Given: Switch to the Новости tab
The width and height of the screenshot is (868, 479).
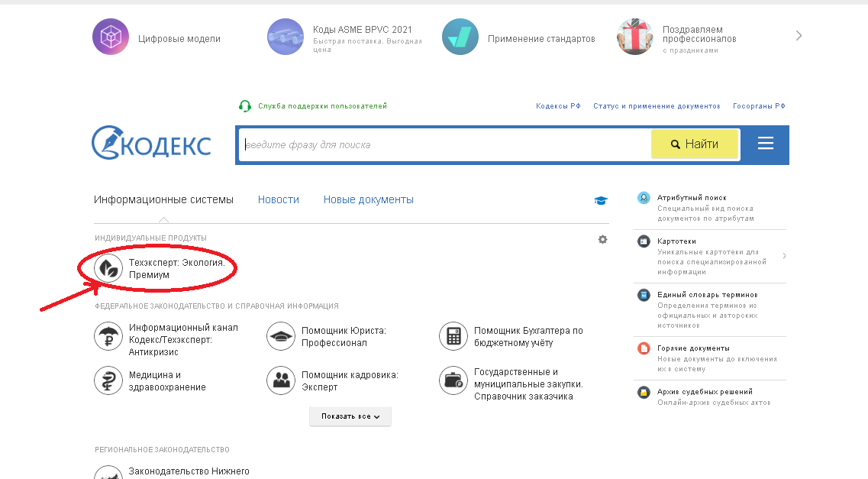Looking at the screenshot, I should pos(279,200).
